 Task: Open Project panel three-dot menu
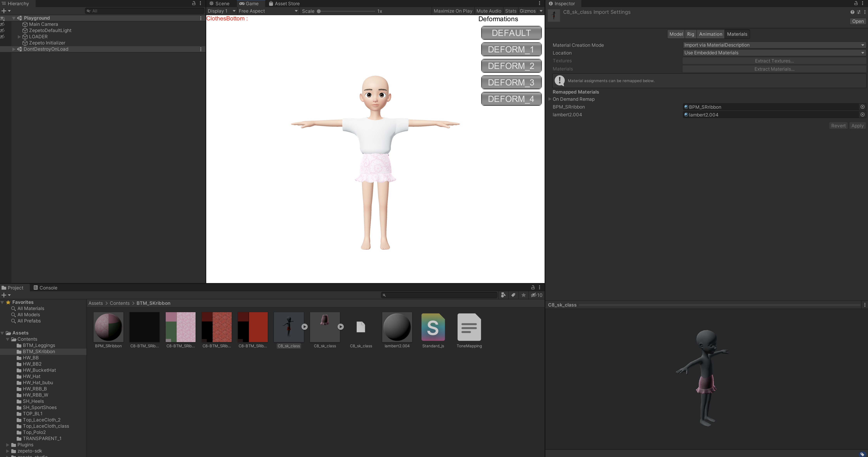point(540,288)
